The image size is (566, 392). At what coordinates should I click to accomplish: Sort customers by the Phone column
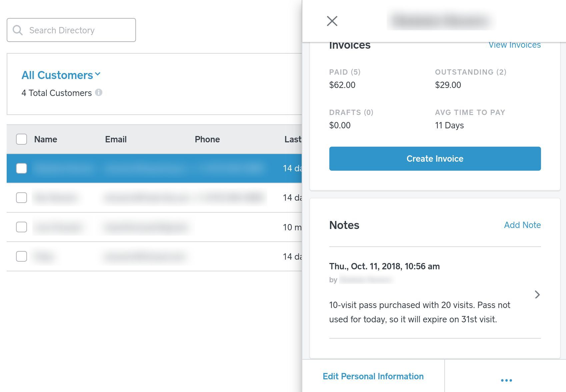(x=207, y=139)
